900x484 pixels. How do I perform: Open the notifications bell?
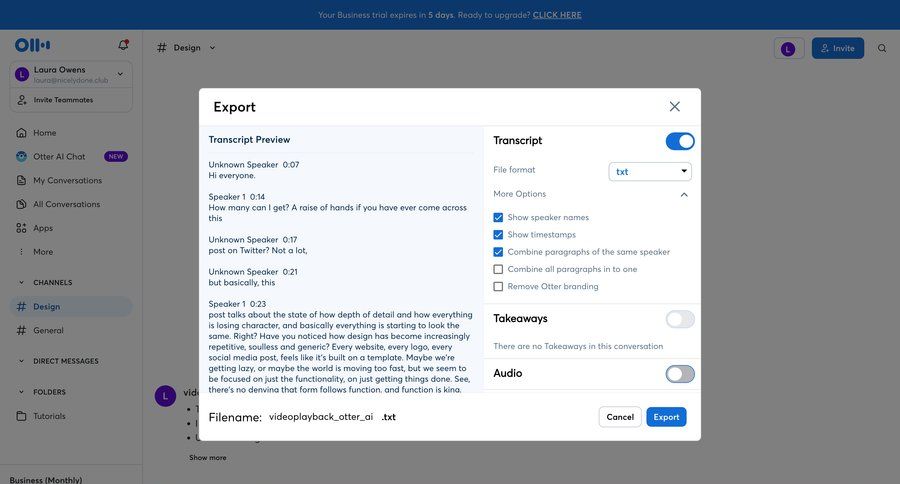[x=123, y=45]
